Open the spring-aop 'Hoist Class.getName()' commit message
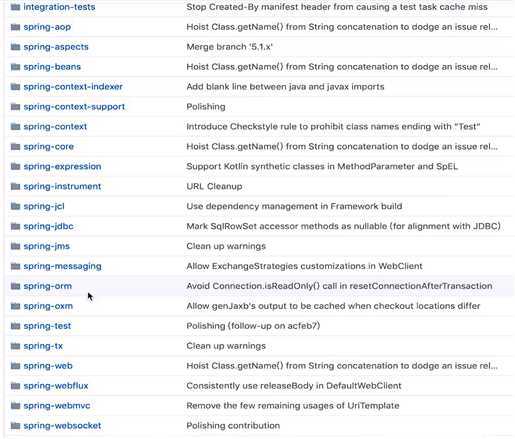Screen dimensions: 515x439 [342, 27]
